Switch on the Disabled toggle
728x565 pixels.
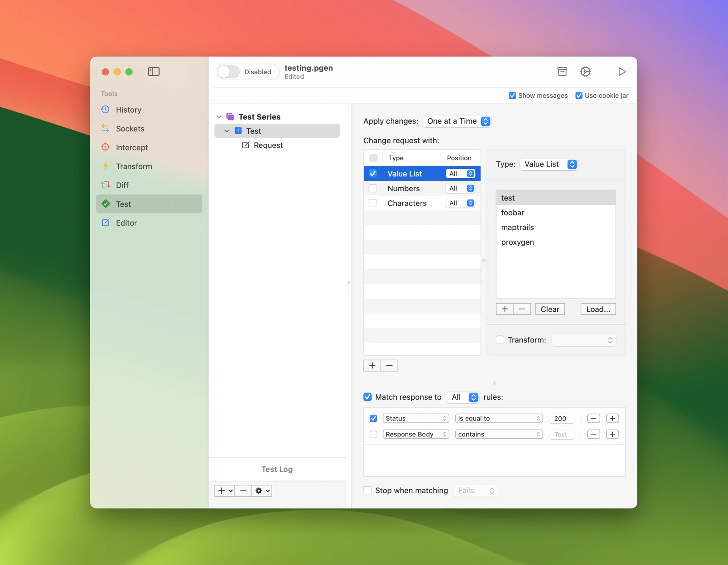click(x=229, y=72)
